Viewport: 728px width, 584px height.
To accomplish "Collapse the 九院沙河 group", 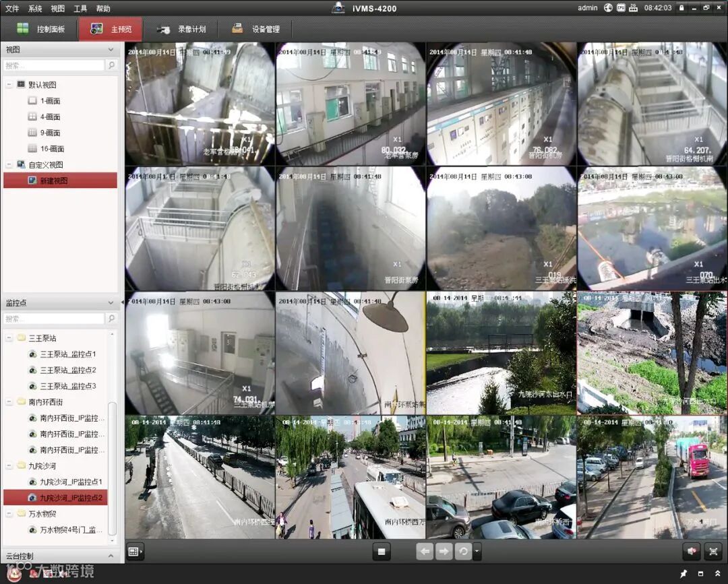I will (x=9, y=465).
